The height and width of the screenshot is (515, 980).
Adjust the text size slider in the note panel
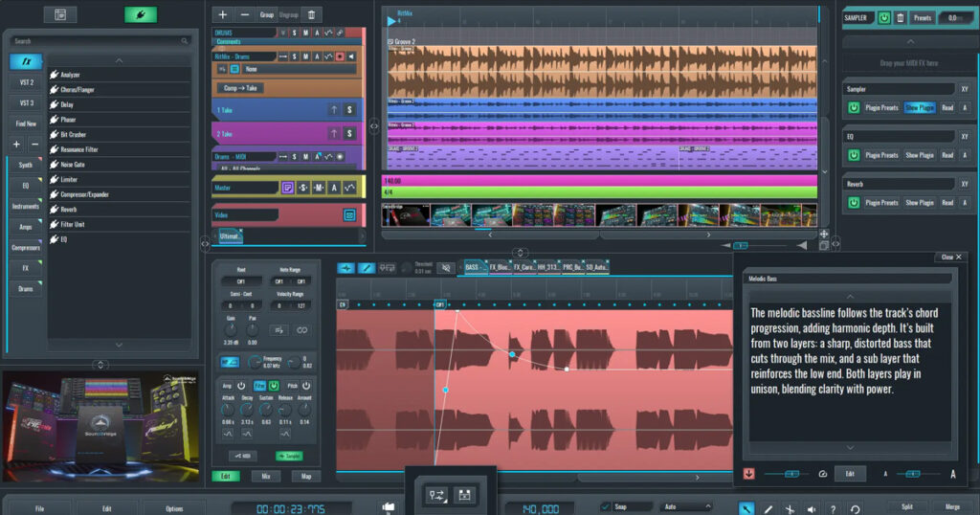[x=914, y=474]
